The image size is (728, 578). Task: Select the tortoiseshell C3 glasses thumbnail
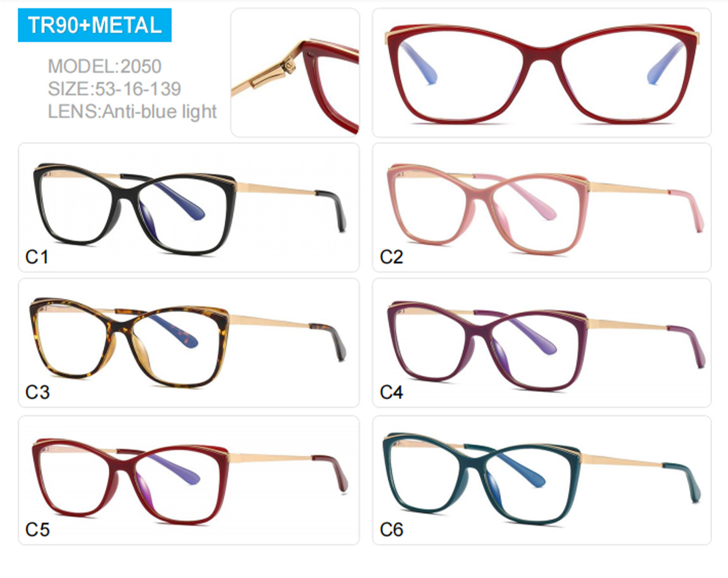[189, 343]
